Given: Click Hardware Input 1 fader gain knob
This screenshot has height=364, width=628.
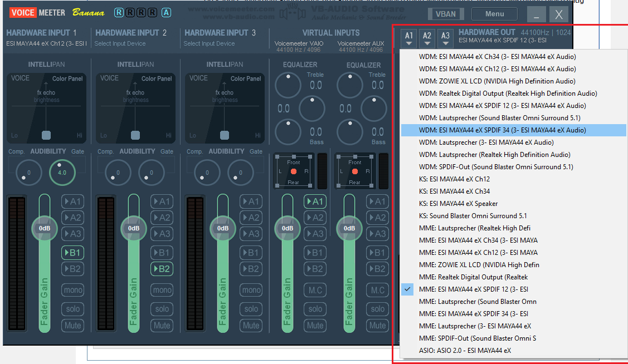Looking at the screenshot, I should click(45, 228).
